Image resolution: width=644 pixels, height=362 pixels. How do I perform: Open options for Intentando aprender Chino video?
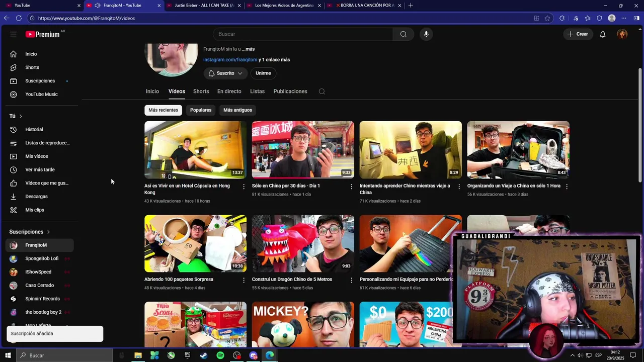pyautogui.click(x=459, y=187)
